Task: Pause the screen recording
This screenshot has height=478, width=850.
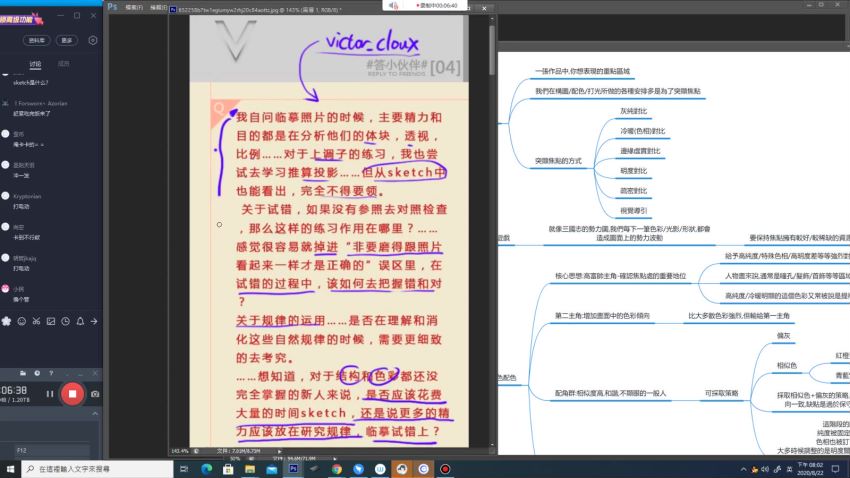Action: point(50,394)
